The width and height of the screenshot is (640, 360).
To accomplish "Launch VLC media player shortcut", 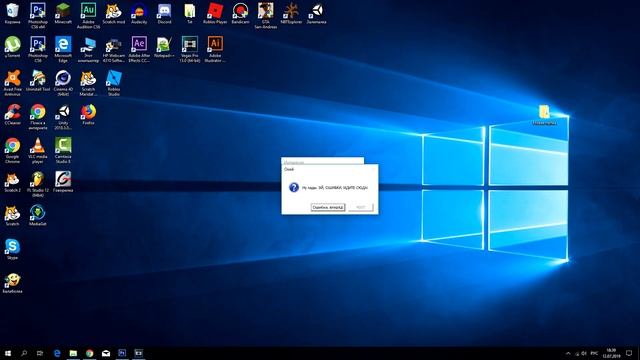I will tap(38, 151).
